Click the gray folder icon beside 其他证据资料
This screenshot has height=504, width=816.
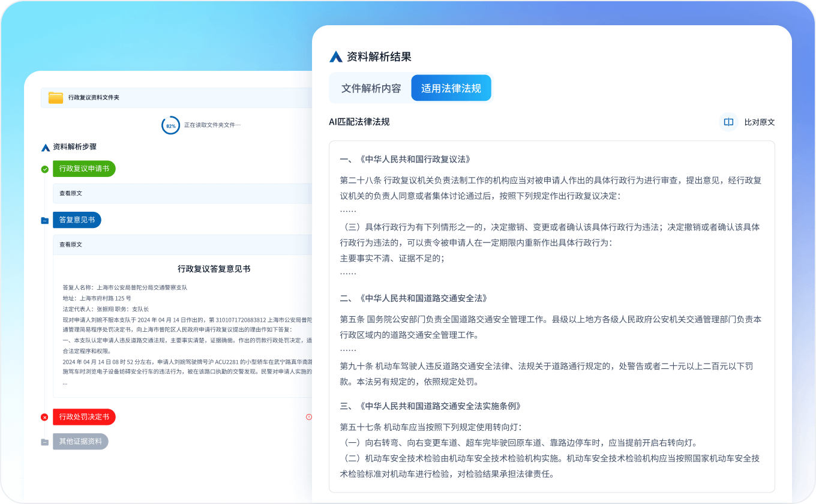click(x=45, y=442)
